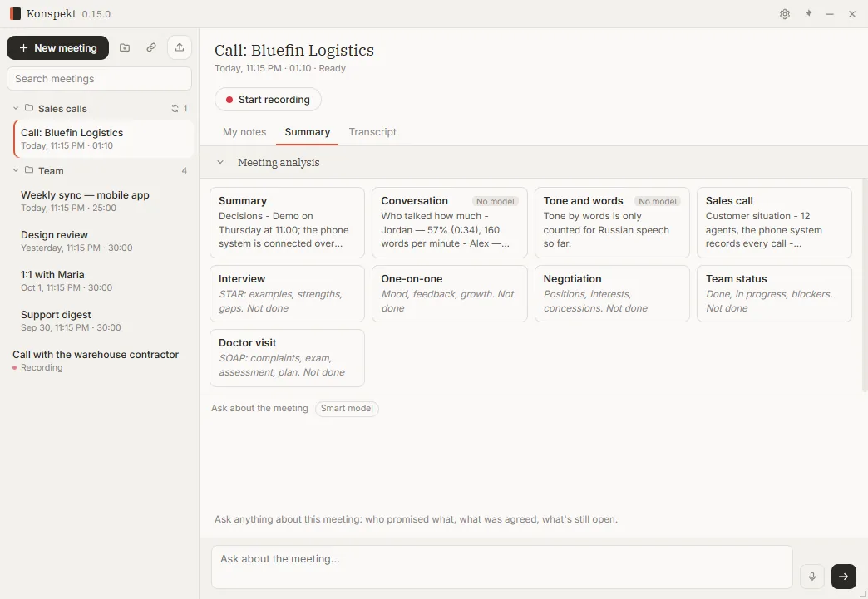
Task: Click the microphone dictation icon
Action: 812,577
